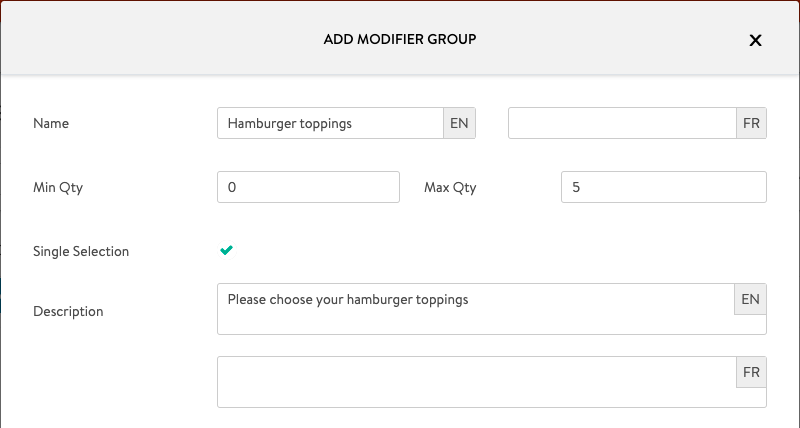
Task: Click the EN badge on the Description box
Action: 751,299
